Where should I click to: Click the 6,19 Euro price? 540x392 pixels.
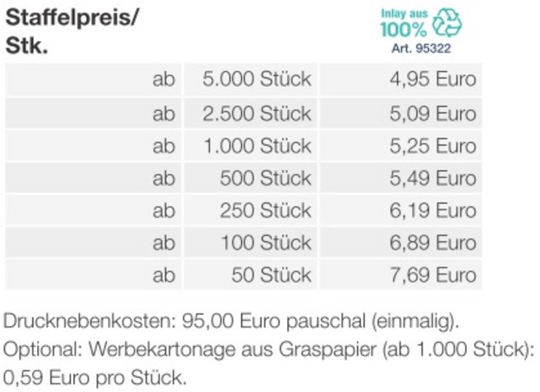pos(433,210)
